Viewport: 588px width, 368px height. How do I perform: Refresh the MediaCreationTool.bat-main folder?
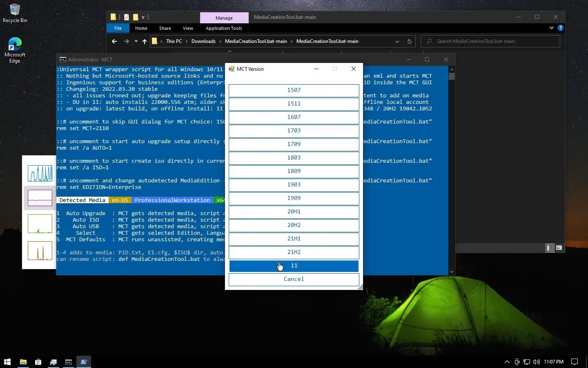click(410, 41)
